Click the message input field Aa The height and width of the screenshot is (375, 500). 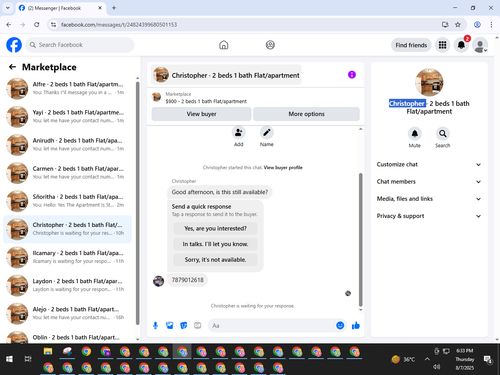tap(272, 325)
